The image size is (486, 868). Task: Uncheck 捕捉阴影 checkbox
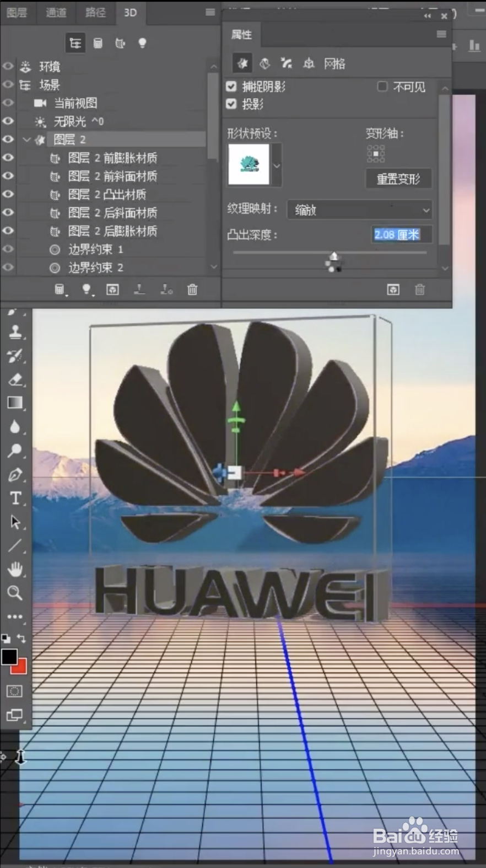231,86
